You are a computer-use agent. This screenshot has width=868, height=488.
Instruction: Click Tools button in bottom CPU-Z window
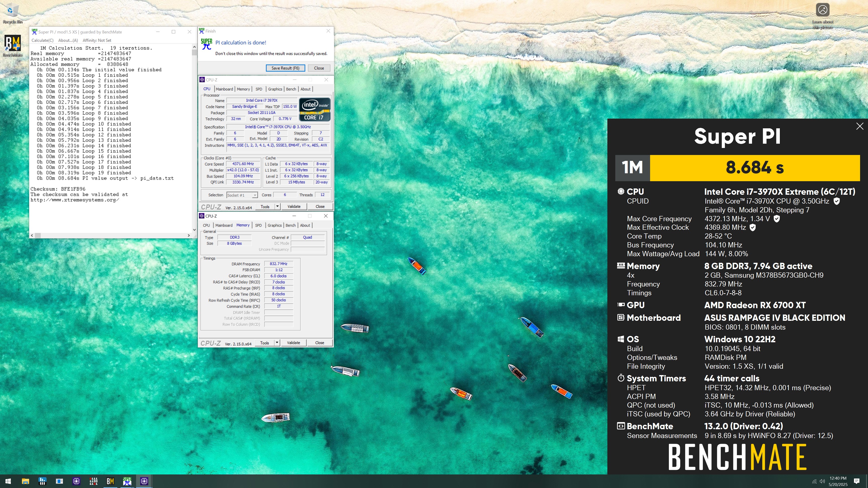[x=264, y=343]
